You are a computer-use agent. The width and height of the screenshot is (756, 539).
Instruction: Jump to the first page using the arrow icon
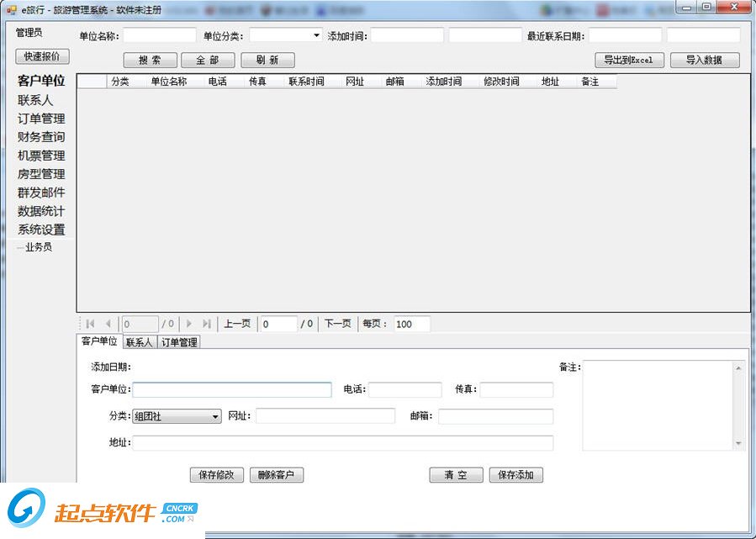click(90, 324)
